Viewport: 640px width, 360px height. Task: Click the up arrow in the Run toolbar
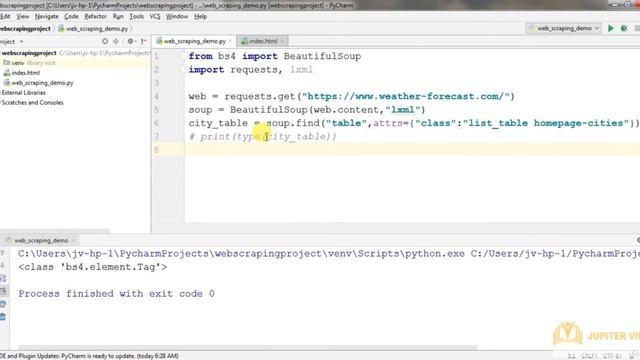(3, 253)
